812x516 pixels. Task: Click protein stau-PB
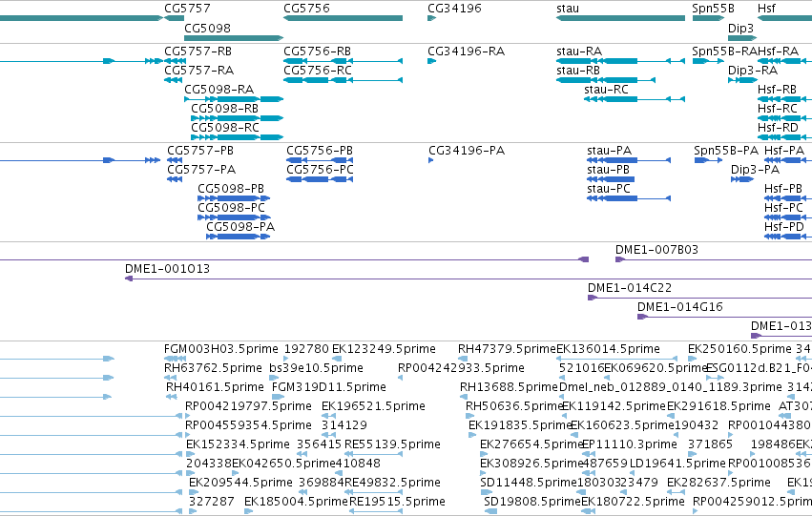pos(608,170)
